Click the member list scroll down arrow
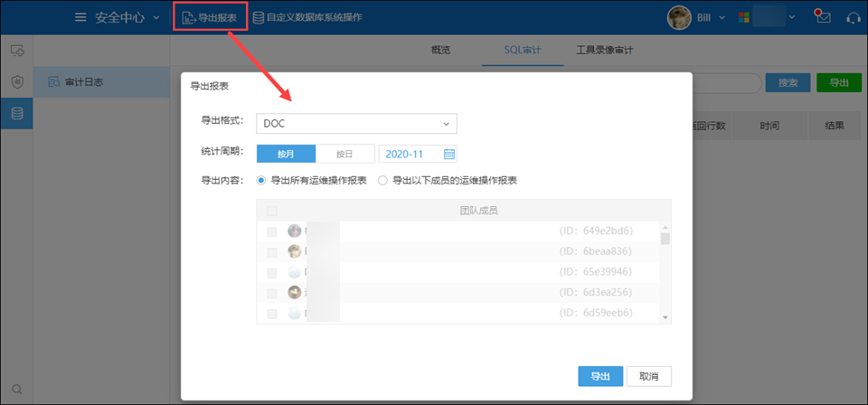 [665, 317]
